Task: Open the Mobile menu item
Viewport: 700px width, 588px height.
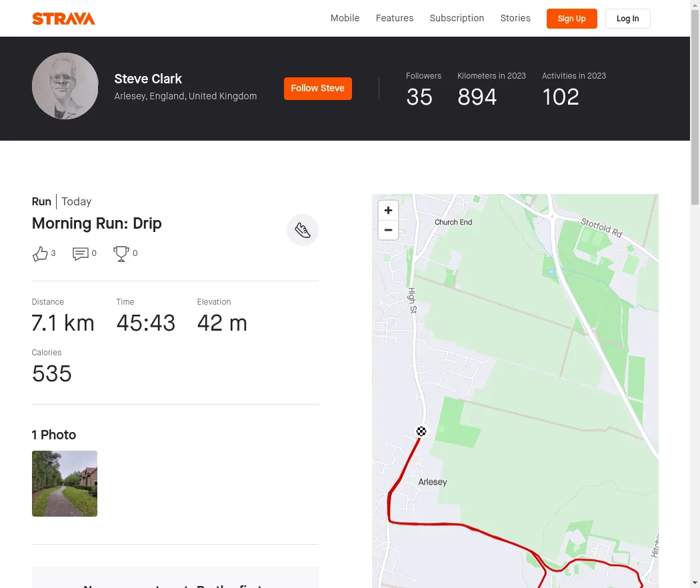Action: click(345, 18)
